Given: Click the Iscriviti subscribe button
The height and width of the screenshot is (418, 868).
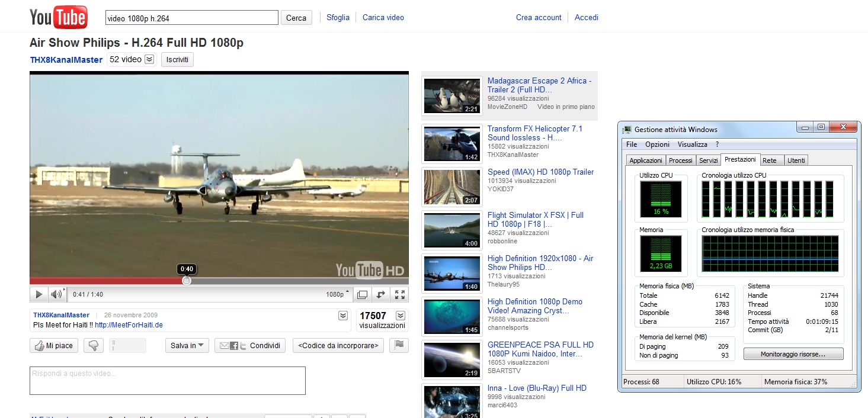Looking at the screenshot, I should tap(177, 60).
